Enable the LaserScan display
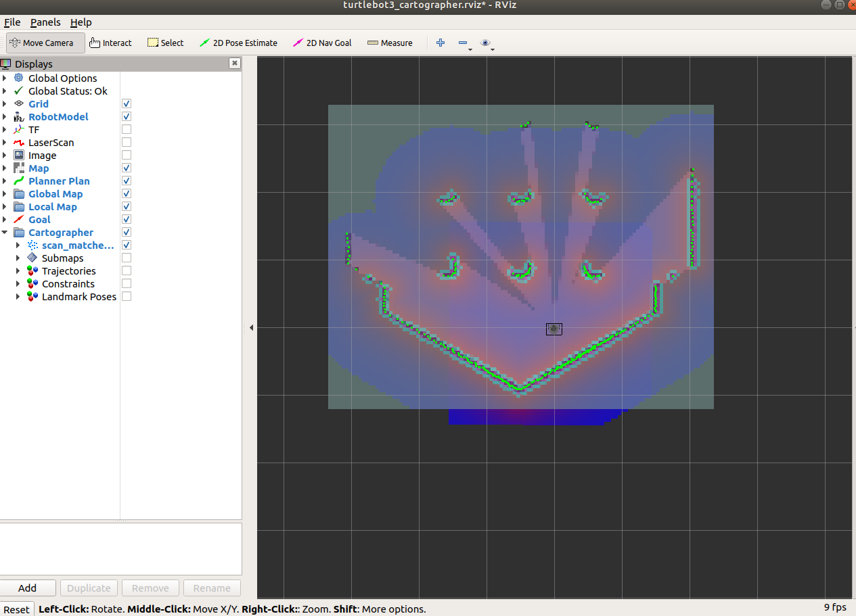856x616 pixels. click(126, 142)
